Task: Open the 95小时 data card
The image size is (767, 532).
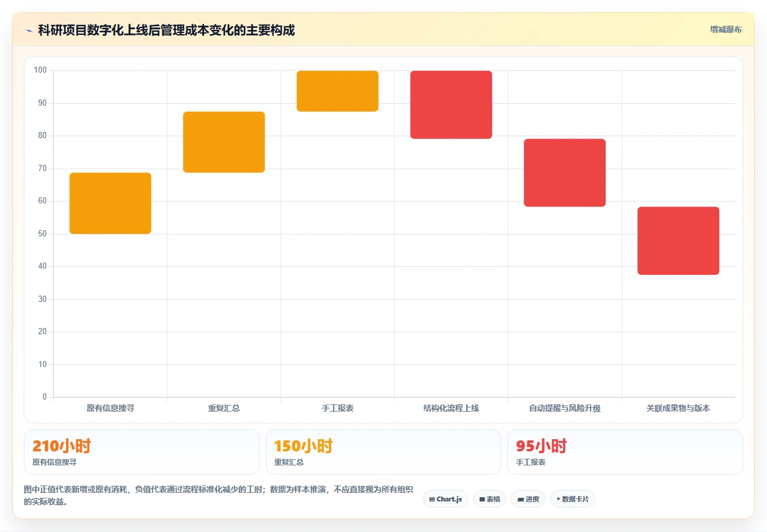Action: point(625,452)
